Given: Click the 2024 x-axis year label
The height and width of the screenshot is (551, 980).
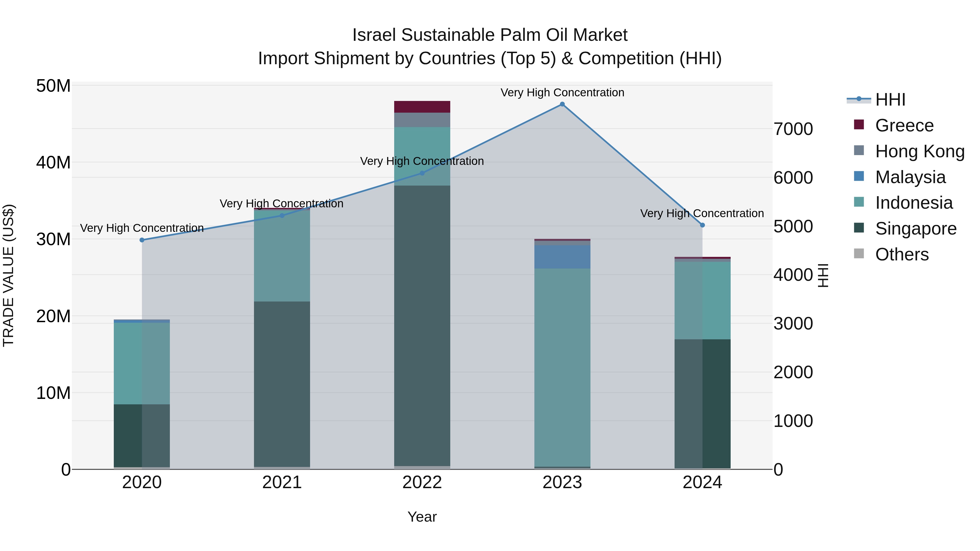Looking at the screenshot, I should point(702,482).
